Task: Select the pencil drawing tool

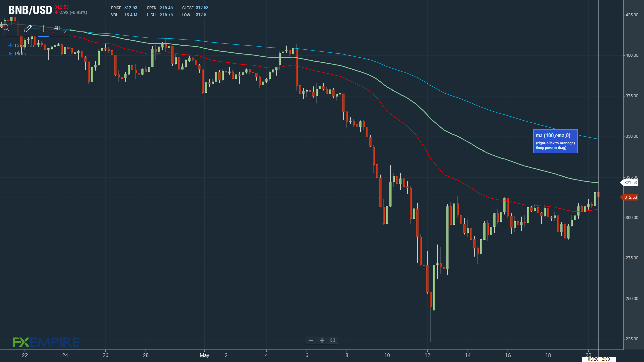Action: coord(28,28)
